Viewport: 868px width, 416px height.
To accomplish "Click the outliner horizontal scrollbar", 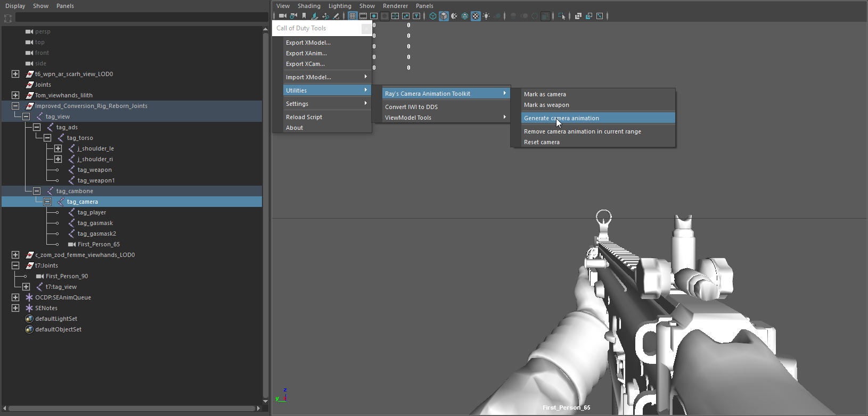I will pyautogui.click(x=132, y=409).
